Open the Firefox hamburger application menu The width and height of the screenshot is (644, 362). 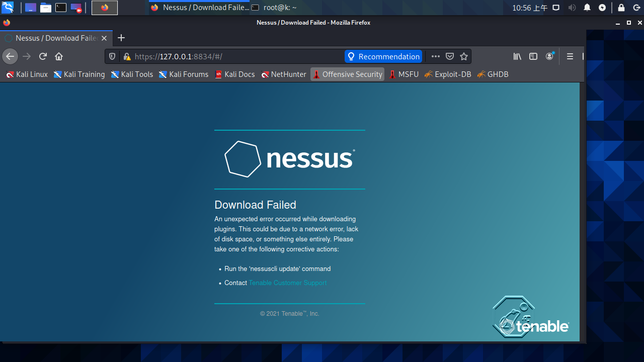pos(570,57)
